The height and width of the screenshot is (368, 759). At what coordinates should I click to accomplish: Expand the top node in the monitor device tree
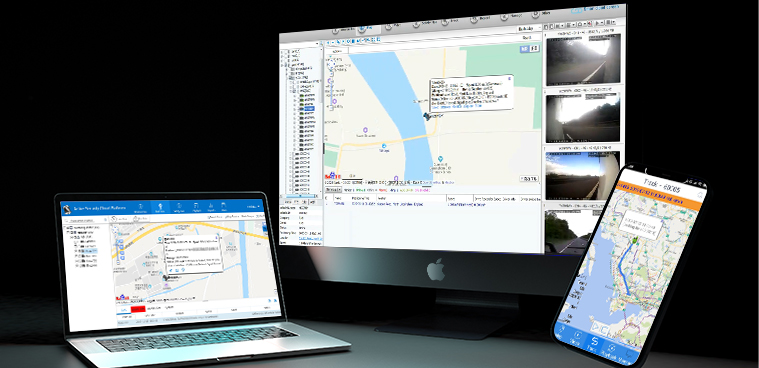[283, 51]
